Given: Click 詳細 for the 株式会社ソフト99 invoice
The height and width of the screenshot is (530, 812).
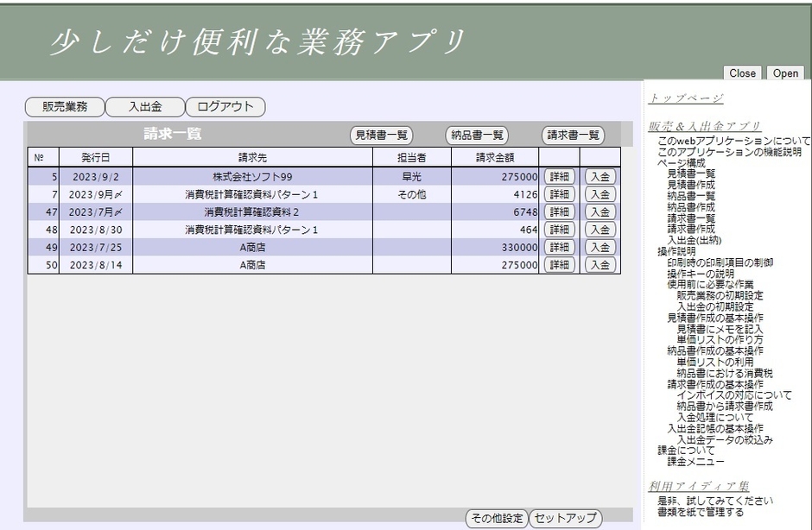Looking at the screenshot, I should [x=559, y=177].
